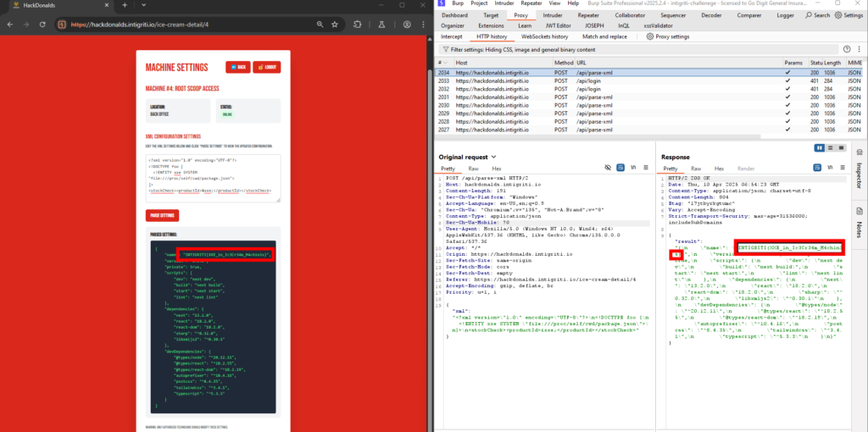Switch to xssValidator tab
The image size is (868, 432).
coord(658,25)
